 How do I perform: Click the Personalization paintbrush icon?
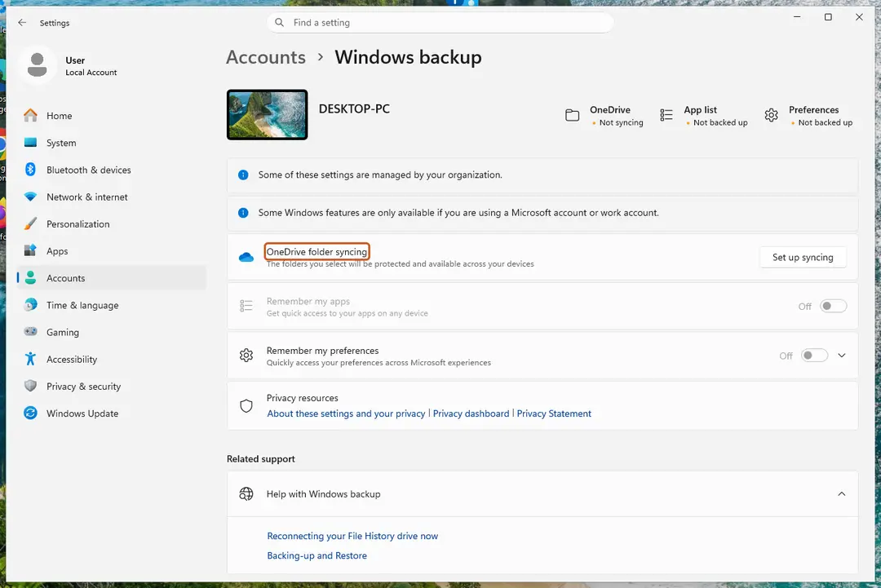pos(30,223)
